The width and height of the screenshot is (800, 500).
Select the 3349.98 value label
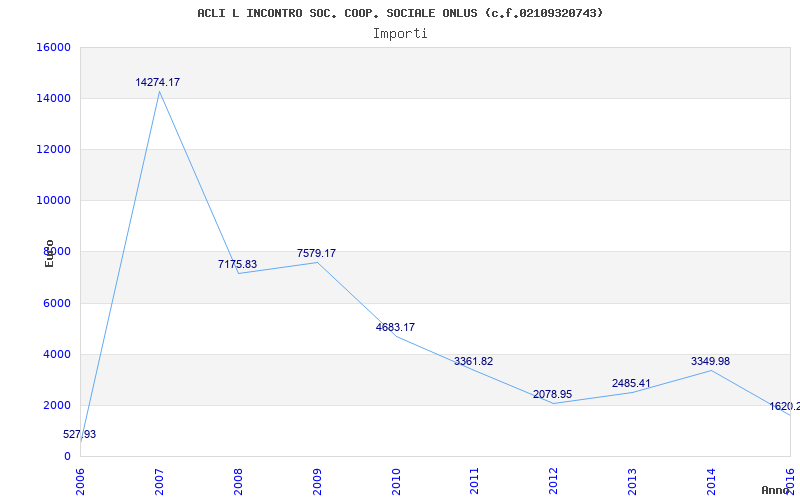[x=710, y=361]
